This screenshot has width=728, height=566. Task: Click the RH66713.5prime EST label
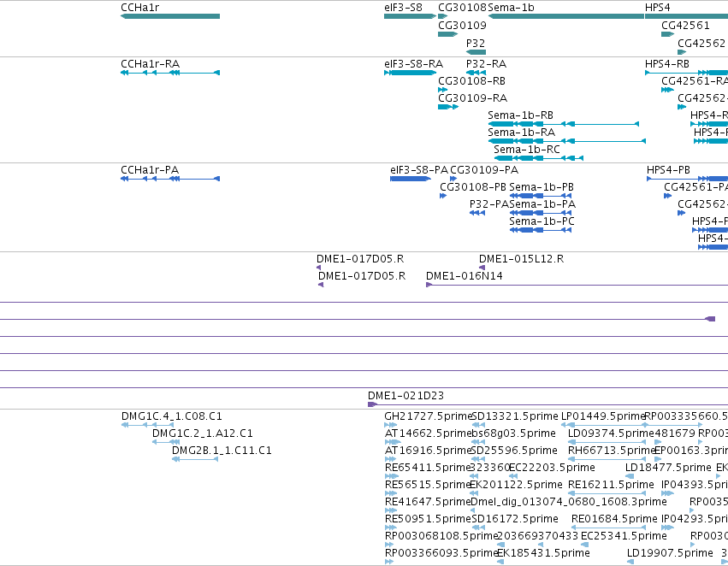(x=612, y=451)
